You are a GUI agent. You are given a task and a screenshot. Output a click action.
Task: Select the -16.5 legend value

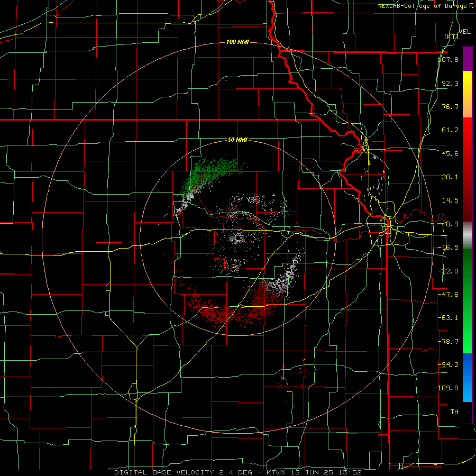pos(448,248)
